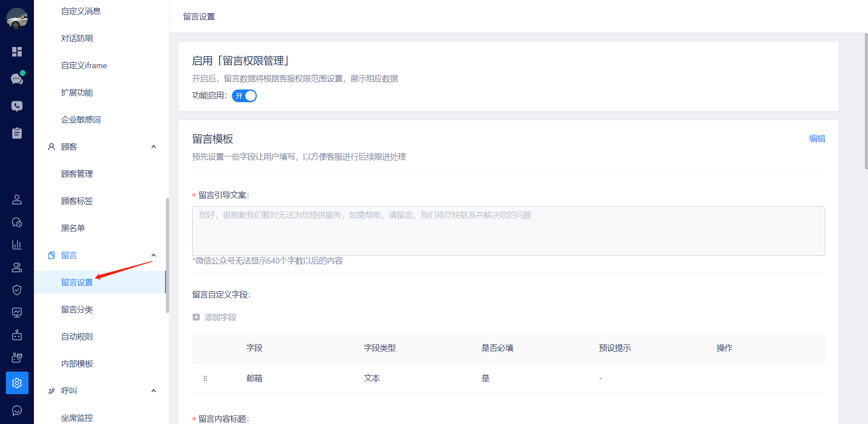868x424 pixels.
Task: Open the shield quality check icon
Action: [17, 290]
